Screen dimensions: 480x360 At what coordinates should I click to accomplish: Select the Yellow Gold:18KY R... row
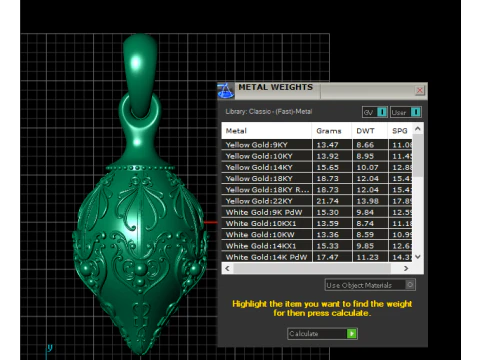(x=317, y=190)
